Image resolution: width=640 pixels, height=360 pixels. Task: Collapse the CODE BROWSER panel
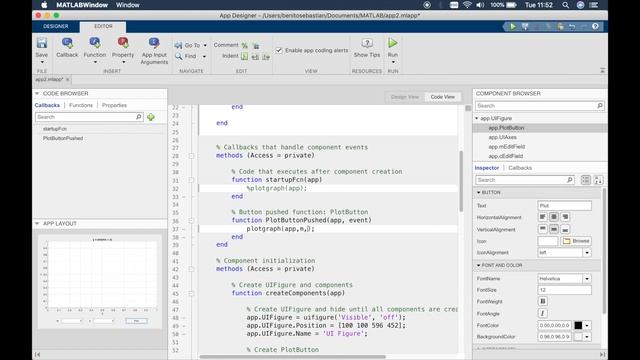pyautogui.click(x=37, y=93)
